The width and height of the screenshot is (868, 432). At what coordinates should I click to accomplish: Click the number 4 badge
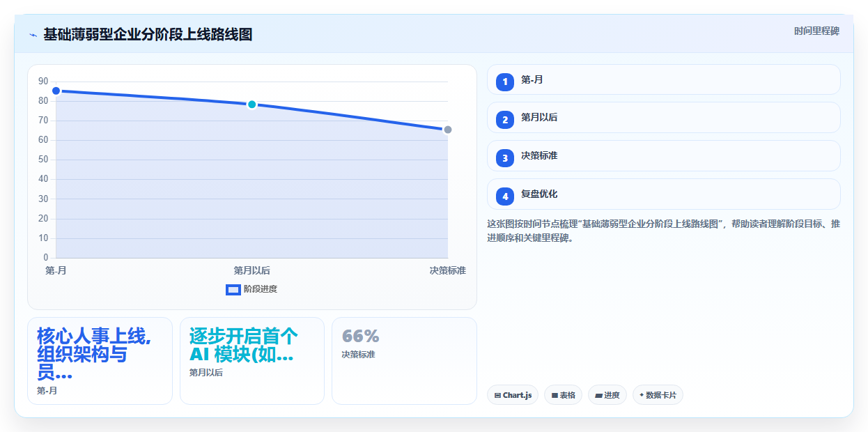(x=505, y=196)
